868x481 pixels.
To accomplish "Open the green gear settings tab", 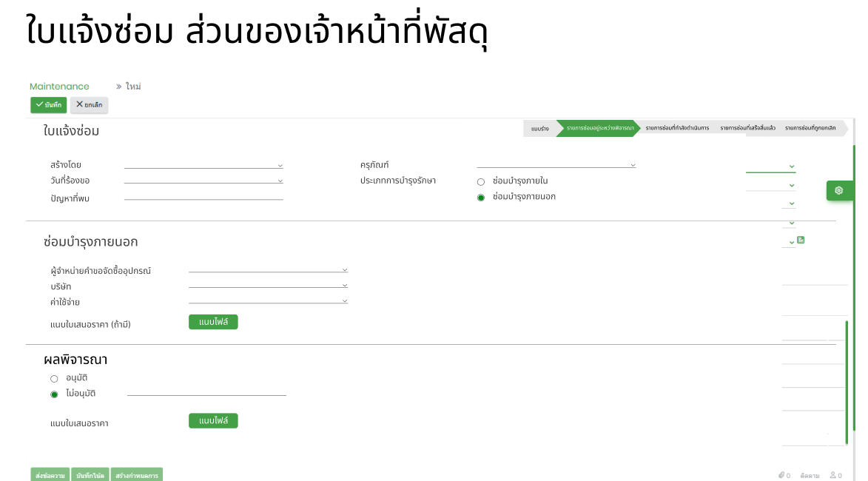I will (838, 191).
